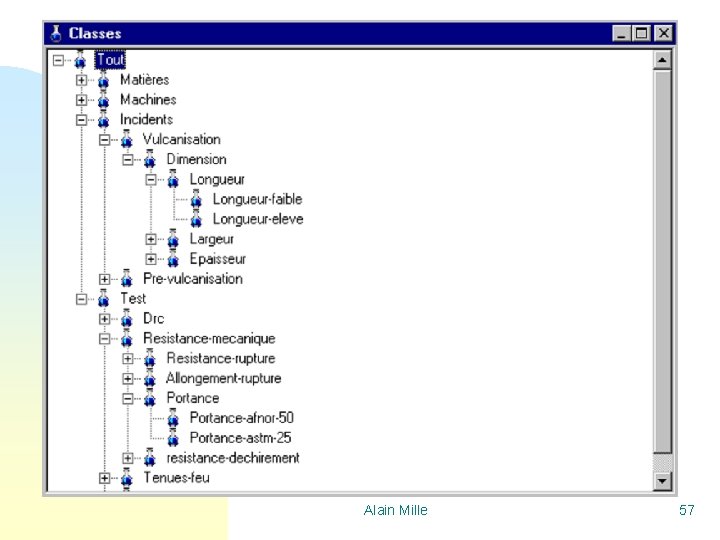Expand the Pre-vulcanisation node
This screenshot has width=720, height=540.
tap(105, 279)
